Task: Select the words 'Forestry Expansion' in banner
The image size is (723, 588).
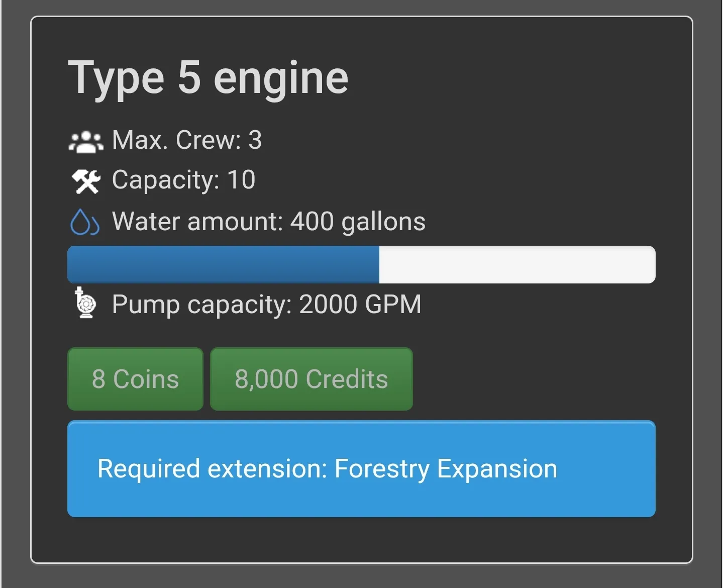Action: pos(446,469)
